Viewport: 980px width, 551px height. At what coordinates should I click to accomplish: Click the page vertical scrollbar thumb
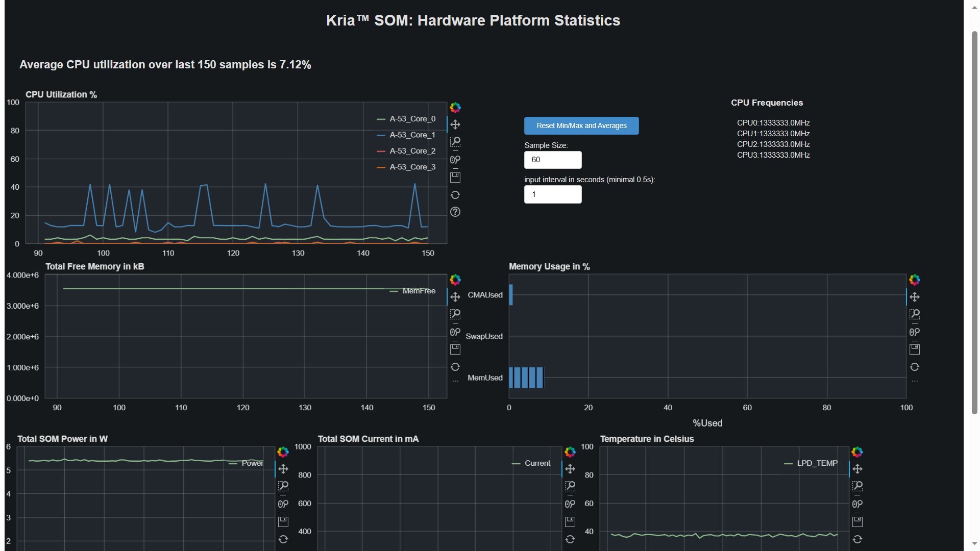[x=974, y=222]
